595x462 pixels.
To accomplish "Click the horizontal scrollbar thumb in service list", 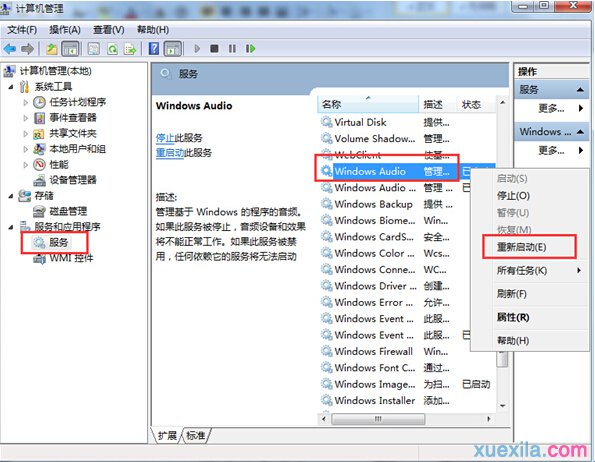I will click(378, 419).
